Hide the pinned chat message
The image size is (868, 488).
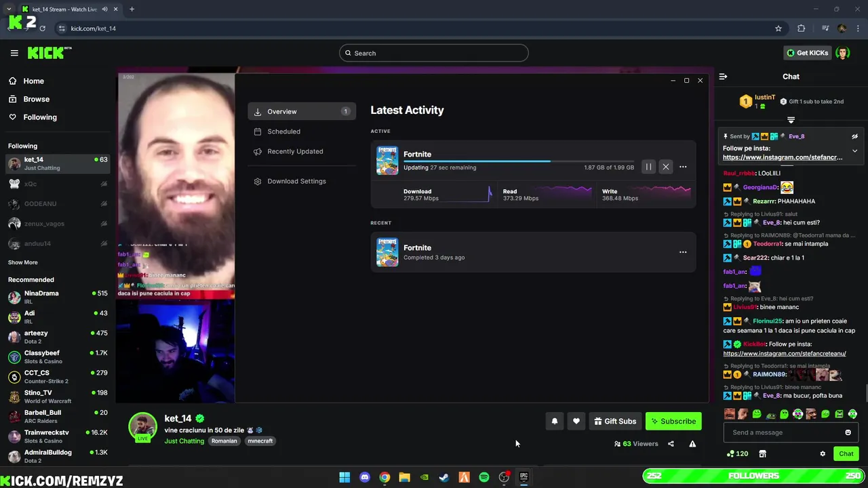[854, 136]
